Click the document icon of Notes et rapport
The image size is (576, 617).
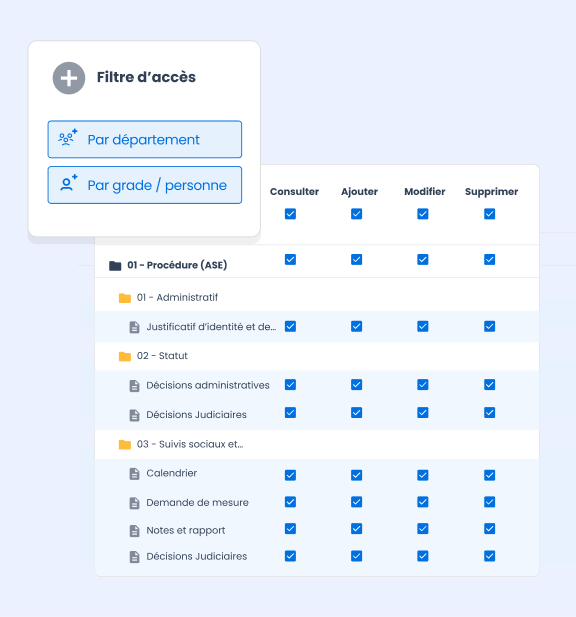pyautogui.click(x=135, y=531)
